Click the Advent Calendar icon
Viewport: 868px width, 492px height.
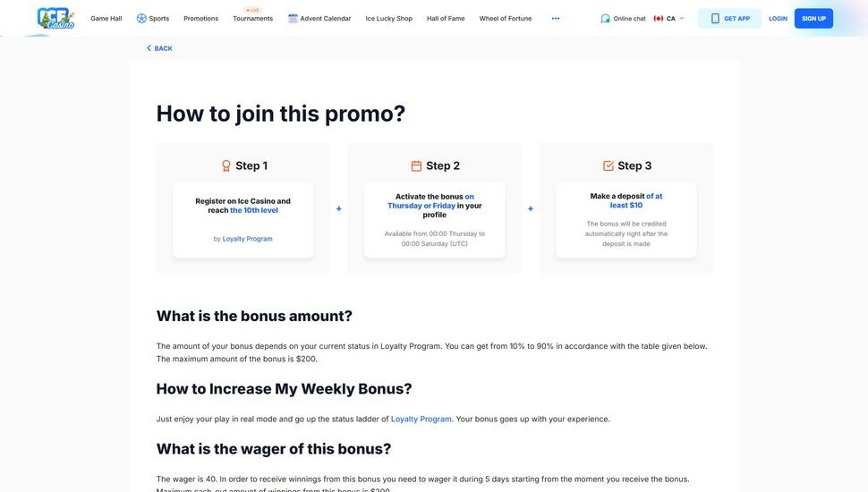(293, 18)
